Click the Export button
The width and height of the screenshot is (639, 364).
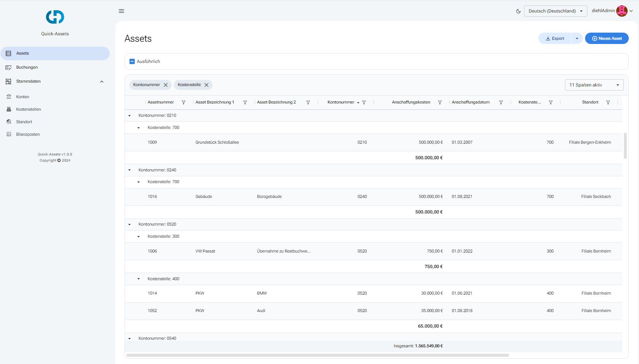555,38
